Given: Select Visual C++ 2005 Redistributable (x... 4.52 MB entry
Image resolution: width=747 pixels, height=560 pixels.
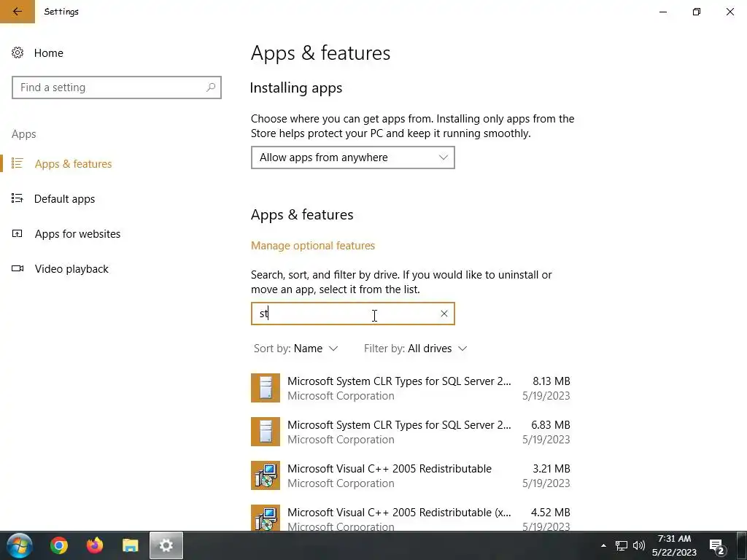Looking at the screenshot, I should 411,518.
